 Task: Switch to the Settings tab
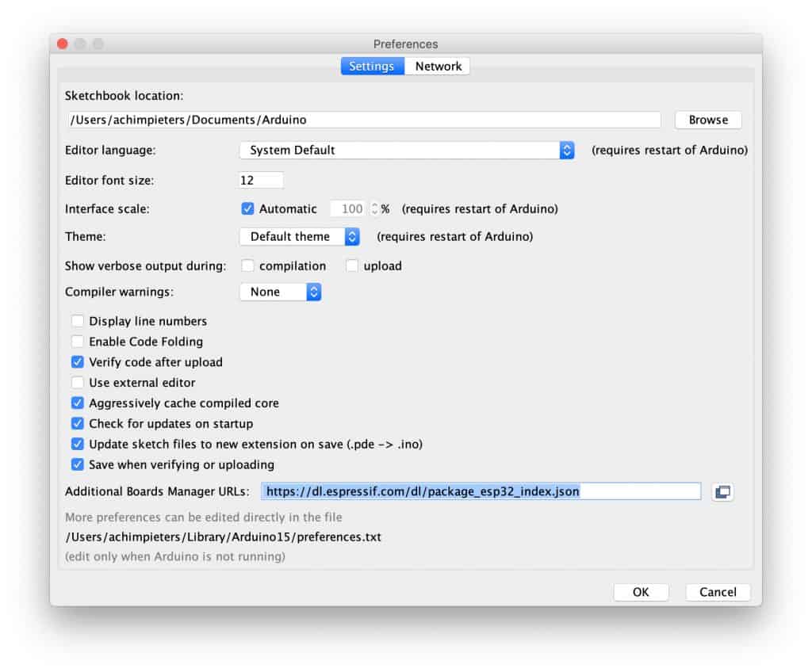(x=372, y=67)
